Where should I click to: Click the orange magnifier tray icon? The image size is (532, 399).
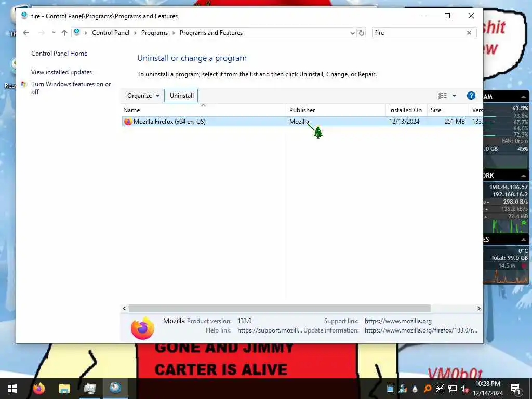428,389
